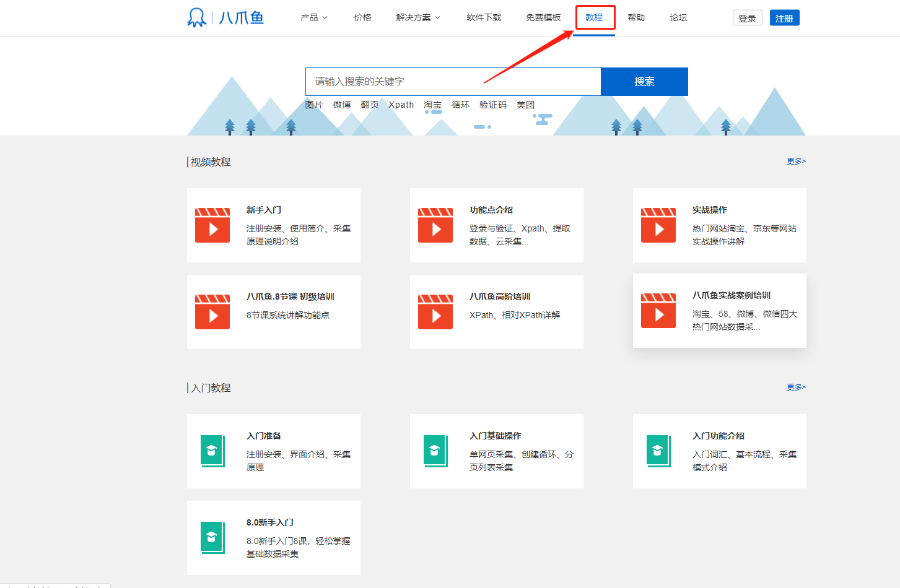Select the 图片 search keyword
The image size is (900, 588).
pos(314,105)
